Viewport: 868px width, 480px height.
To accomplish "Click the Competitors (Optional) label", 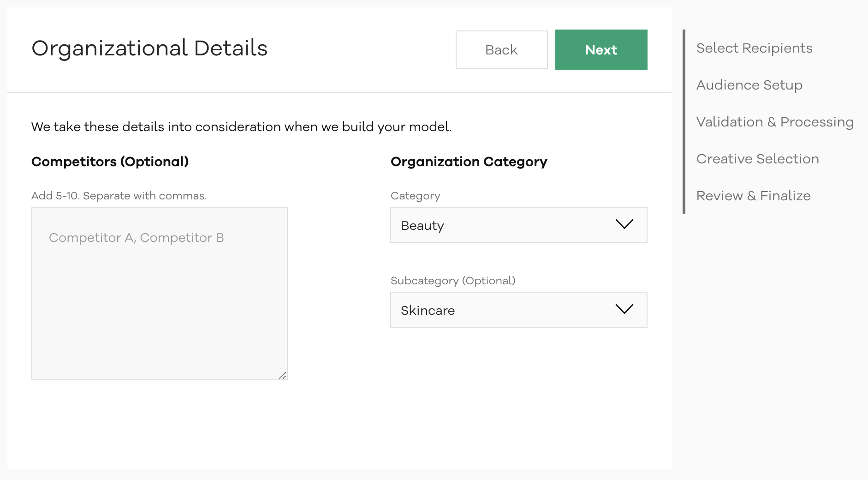I will pyautogui.click(x=110, y=162).
